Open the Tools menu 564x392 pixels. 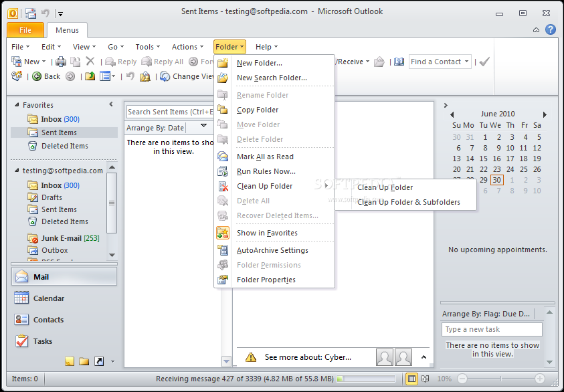(147, 47)
